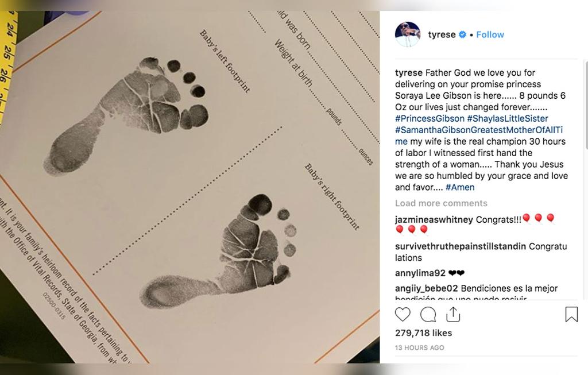This screenshot has height=375, width=588.
Task: Open the #ShaylasLittleSister hashtag
Action: point(508,118)
